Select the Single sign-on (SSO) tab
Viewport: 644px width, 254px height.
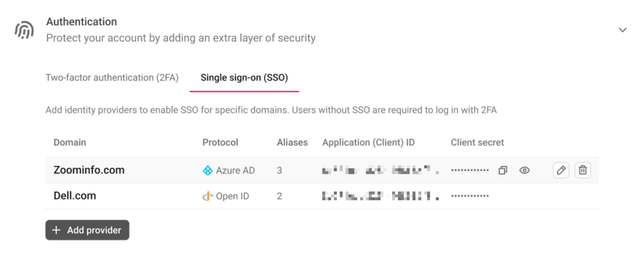[244, 78]
